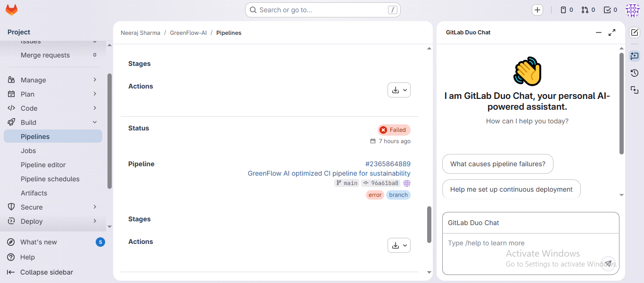Collapse the Build section chevron
This screenshot has height=283, width=644.
[95, 122]
